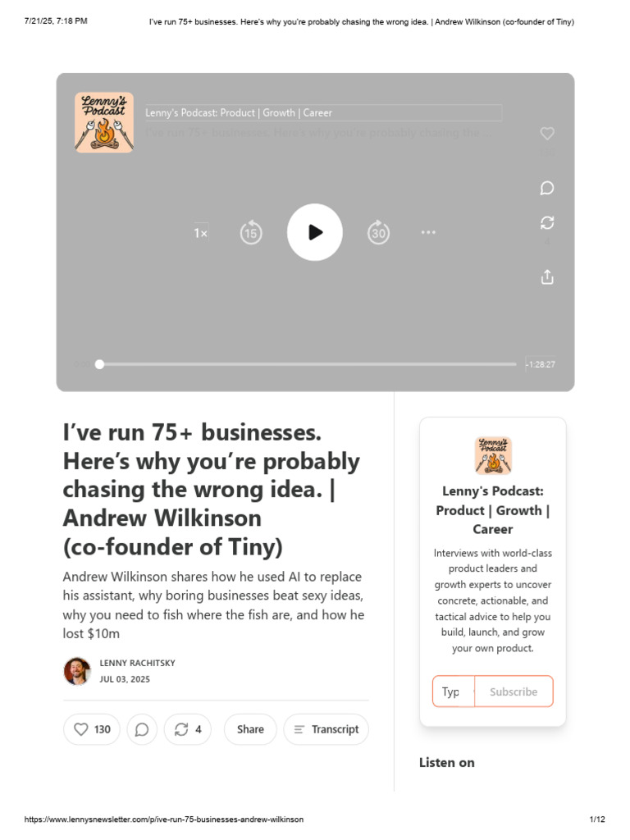Open the comment button below the author
Image resolution: width=630 pixels, height=840 pixels.
click(142, 729)
